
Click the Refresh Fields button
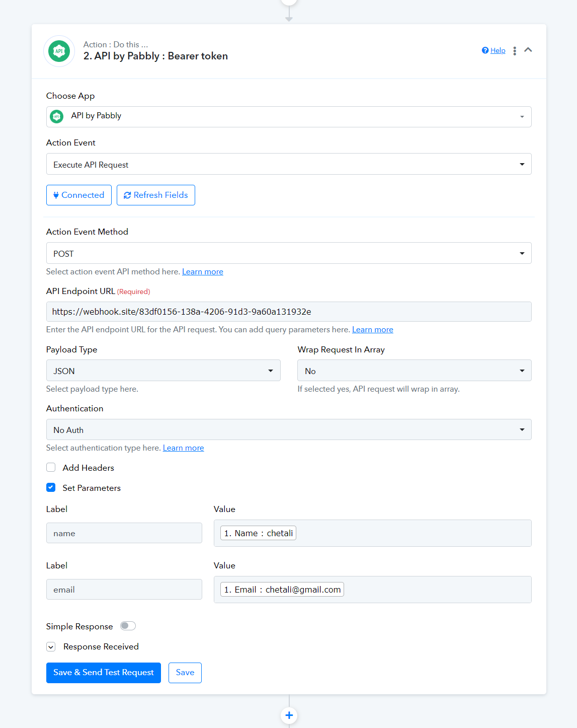[156, 195]
